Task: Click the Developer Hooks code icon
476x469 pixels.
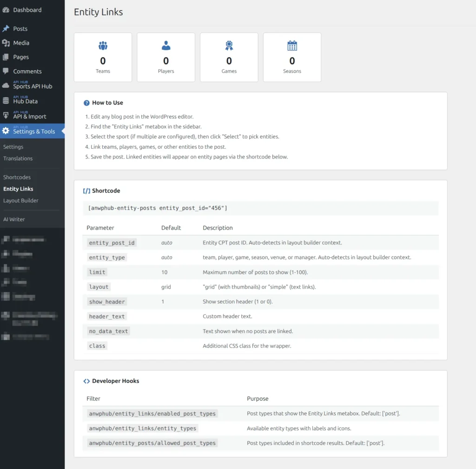Action: click(x=86, y=381)
